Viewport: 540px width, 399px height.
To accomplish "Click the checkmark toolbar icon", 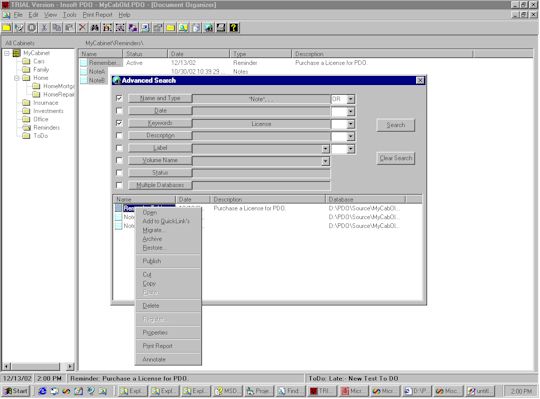I will [19, 28].
